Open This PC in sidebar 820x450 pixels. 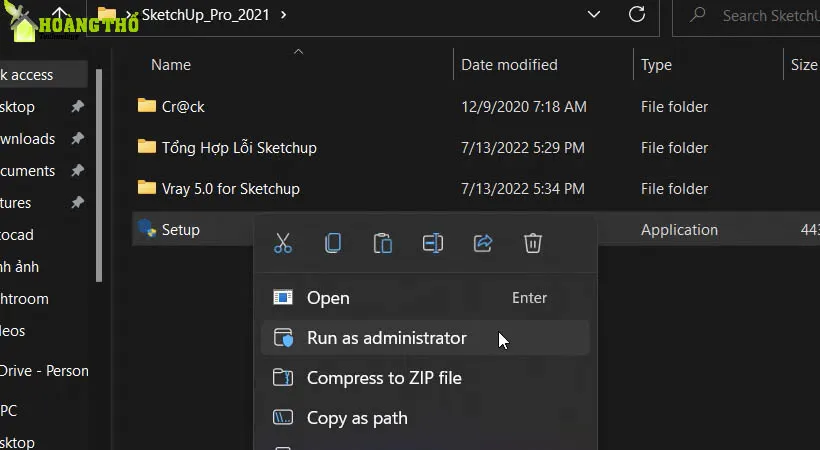[x=8, y=411]
